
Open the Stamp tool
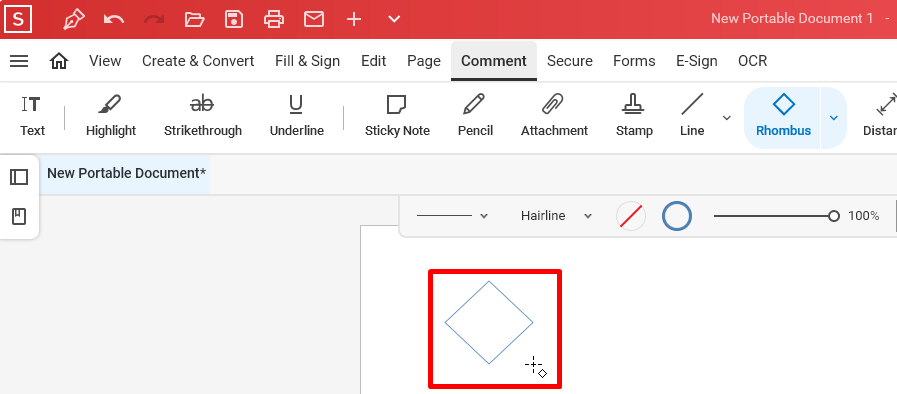[634, 117]
